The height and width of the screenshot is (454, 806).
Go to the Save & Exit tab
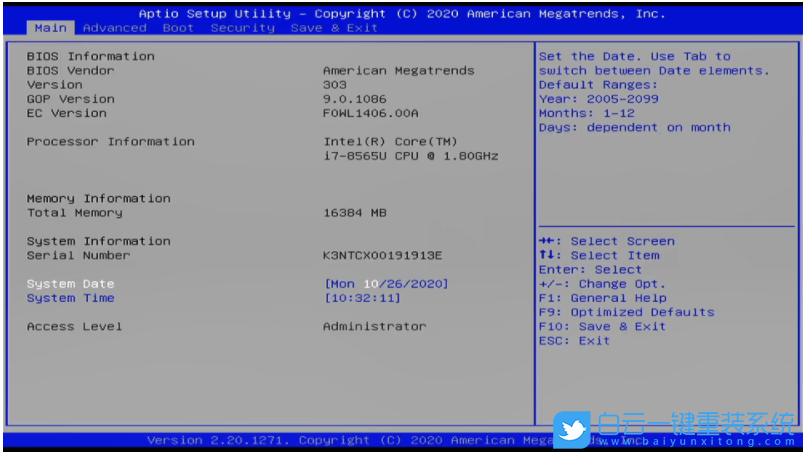click(334, 28)
